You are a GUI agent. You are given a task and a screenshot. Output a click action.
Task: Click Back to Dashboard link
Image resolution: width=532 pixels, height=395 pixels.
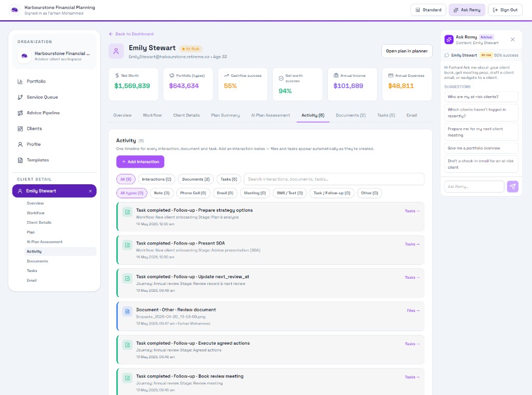[131, 34]
